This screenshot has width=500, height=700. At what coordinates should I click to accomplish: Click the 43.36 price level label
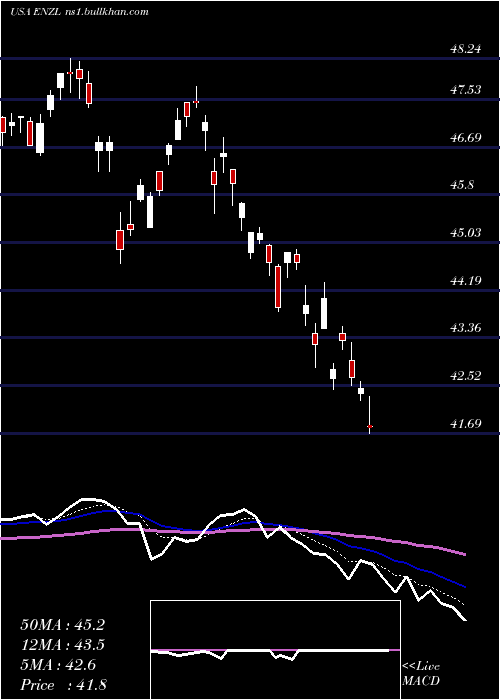pos(466,328)
